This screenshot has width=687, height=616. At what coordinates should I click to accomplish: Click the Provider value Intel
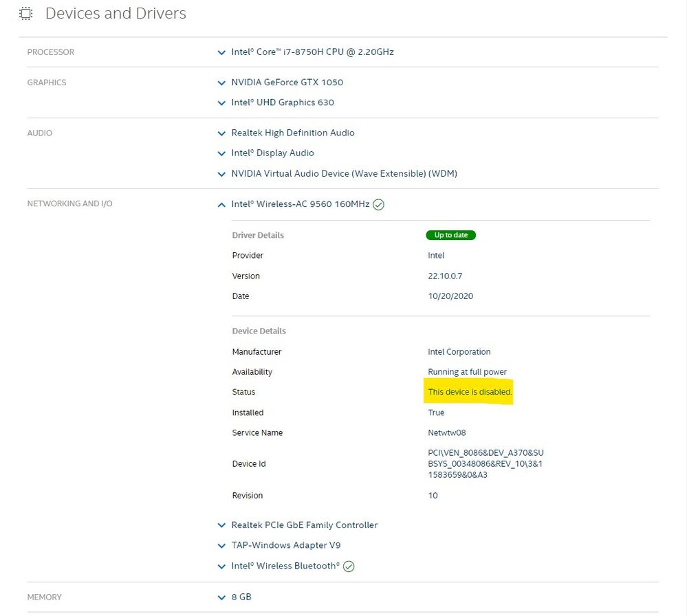(436, 256)
